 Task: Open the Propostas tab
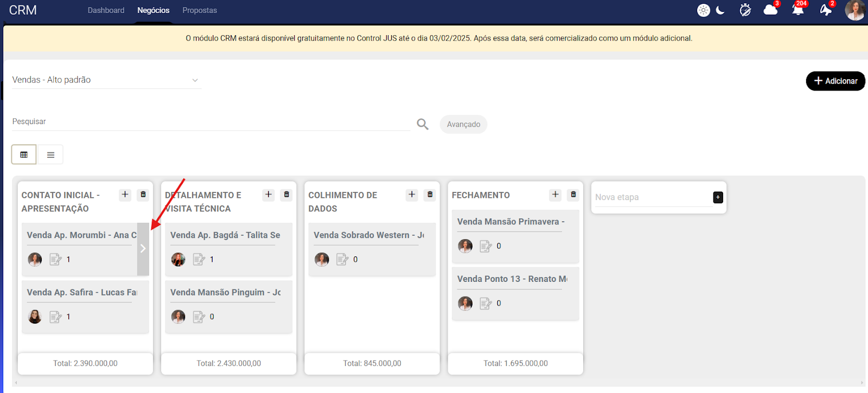point(200,10)
